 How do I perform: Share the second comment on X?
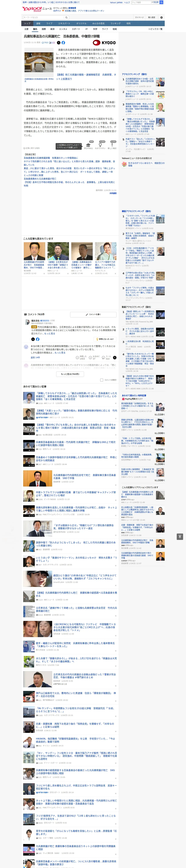[114, 357]
